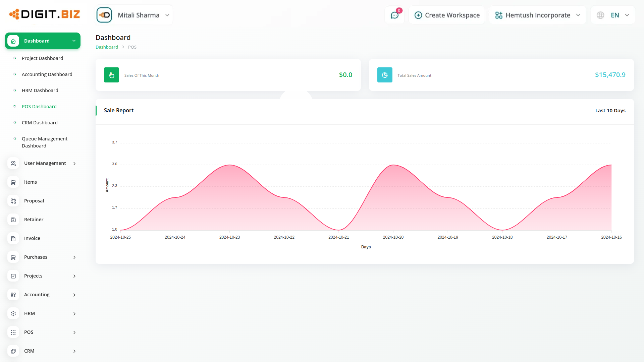Viewport: 644px width, 362px height.
Task: Click the teal Total Sales Amount icon
Action: point(385,75)
